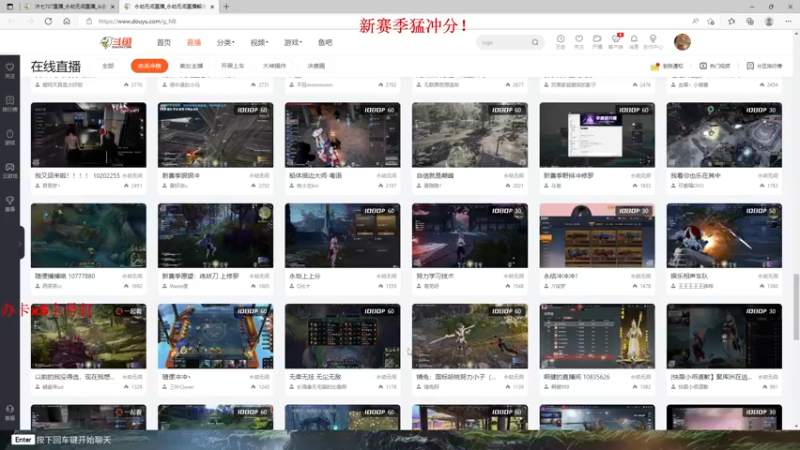The height and width of the screenshot is (450, 800).
Task: Reload the page with browser refresh
Action: point(48,21)
